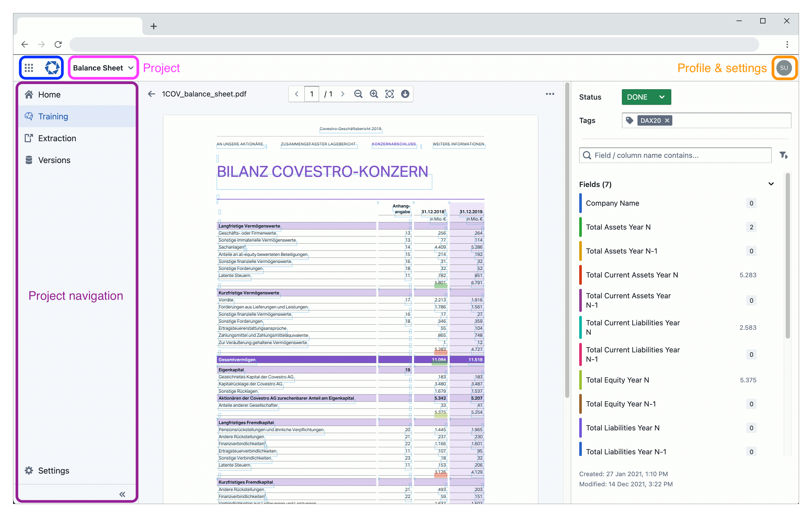Image resolution: width=812 pixels, height=517 pixels.
Task: Select the Total Liabilities Year N field
Action: tap(668, 428)
